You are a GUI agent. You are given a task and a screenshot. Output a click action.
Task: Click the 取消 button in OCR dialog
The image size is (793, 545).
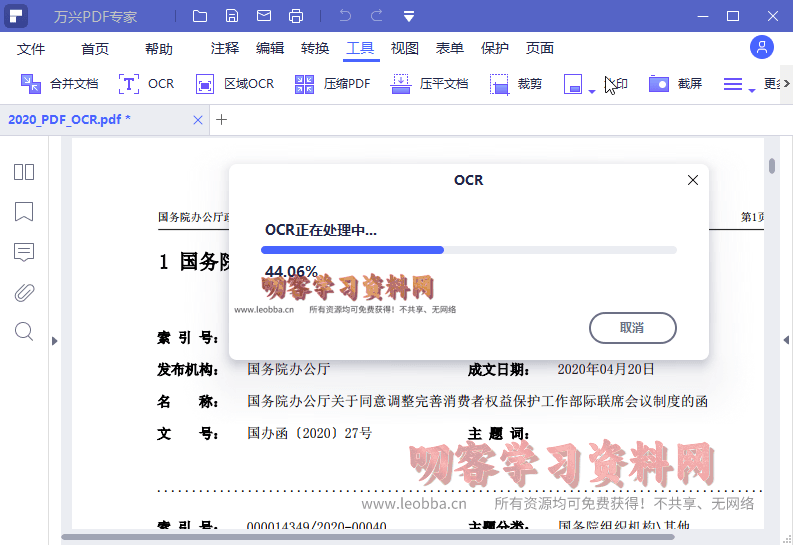[632, 328]
